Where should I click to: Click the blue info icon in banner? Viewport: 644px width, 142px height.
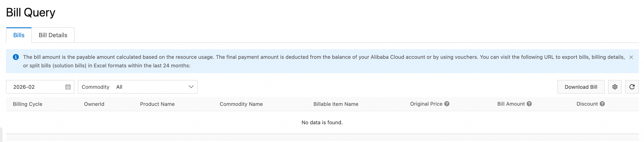(x=16, y=57)
